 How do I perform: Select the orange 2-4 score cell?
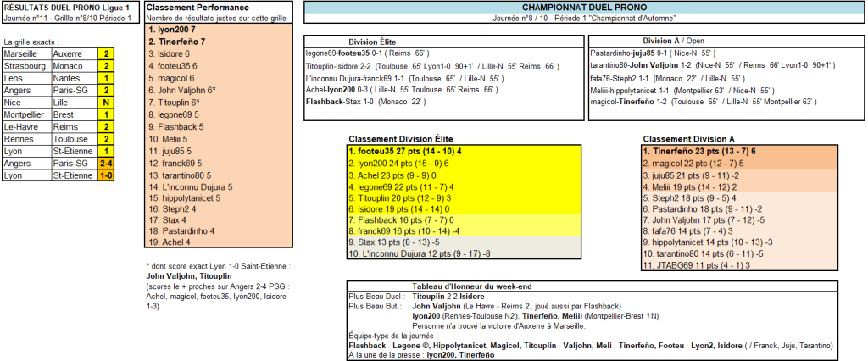pyautogui.click(x=106, y=163)
